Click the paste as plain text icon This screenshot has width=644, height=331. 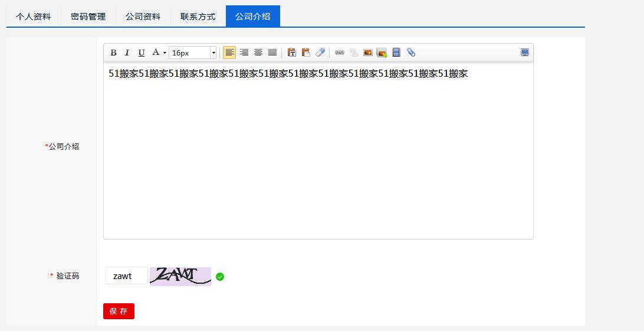(291, 53)
